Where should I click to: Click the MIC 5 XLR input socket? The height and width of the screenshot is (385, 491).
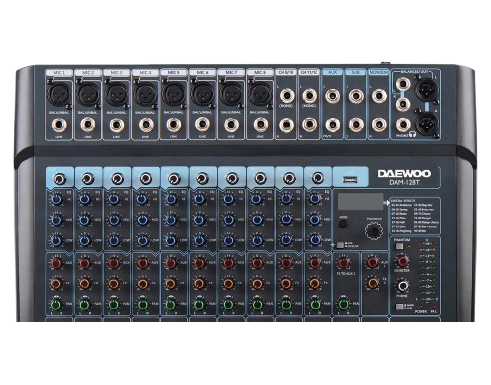tap(174, 94)
